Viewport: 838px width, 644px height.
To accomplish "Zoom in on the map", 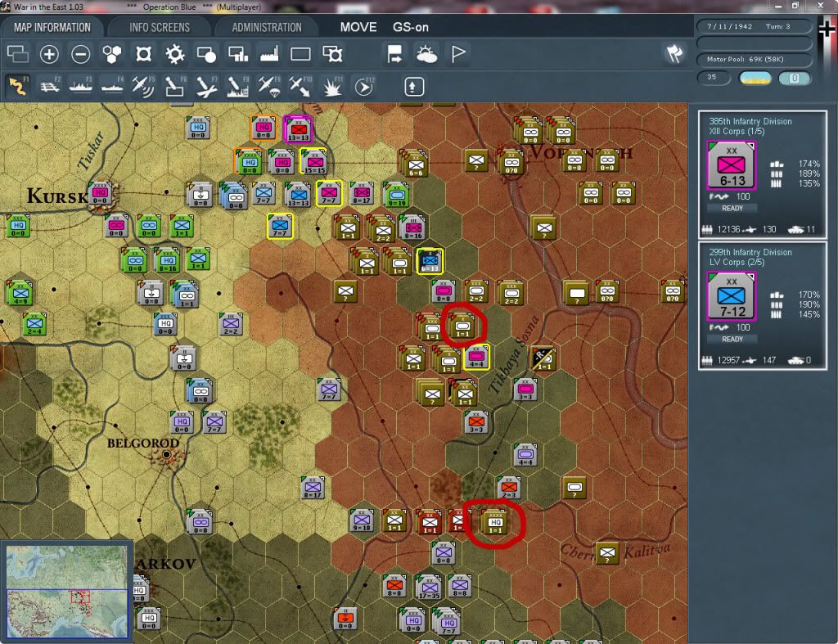I will [x=49, y=54].
